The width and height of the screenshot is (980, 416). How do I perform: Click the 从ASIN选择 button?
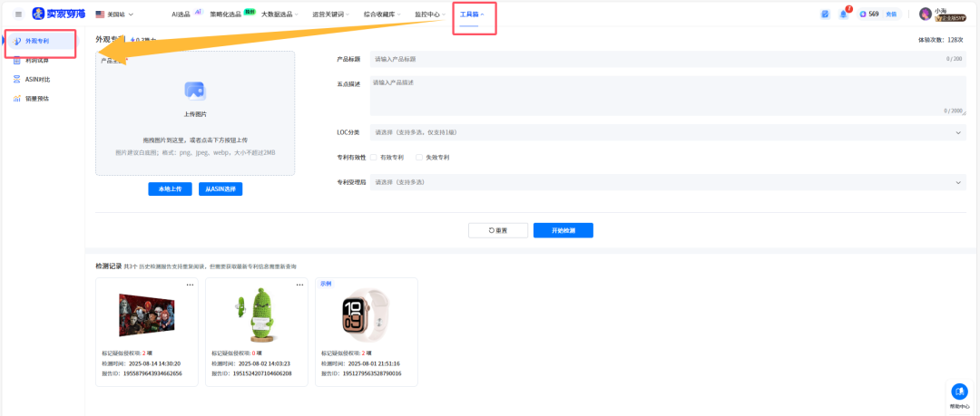tap(220, 189)
